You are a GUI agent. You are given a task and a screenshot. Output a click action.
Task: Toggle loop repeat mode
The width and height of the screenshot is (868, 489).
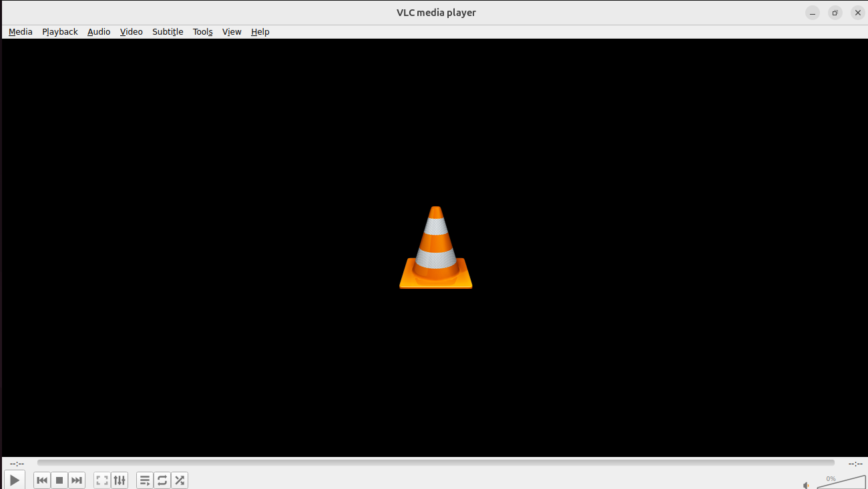(162, 480)
